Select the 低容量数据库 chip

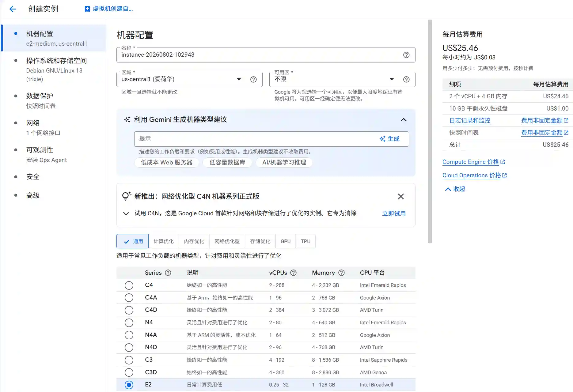(227, 162)
